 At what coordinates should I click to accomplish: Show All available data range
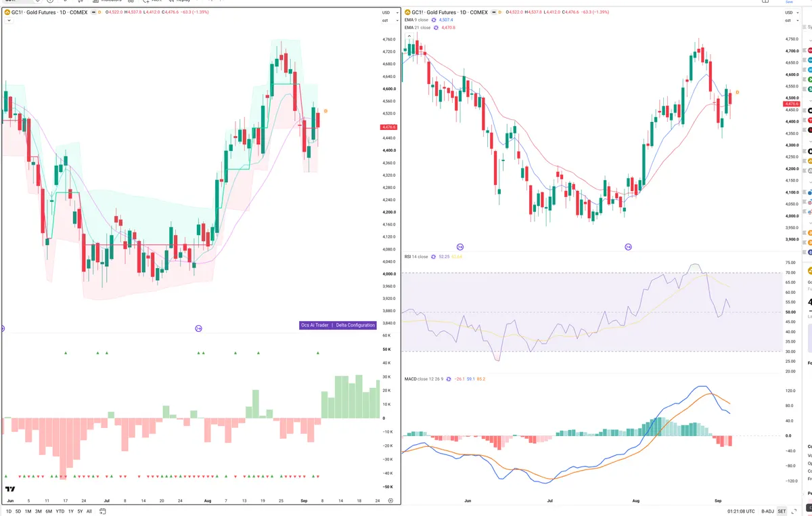pos(89,511)
